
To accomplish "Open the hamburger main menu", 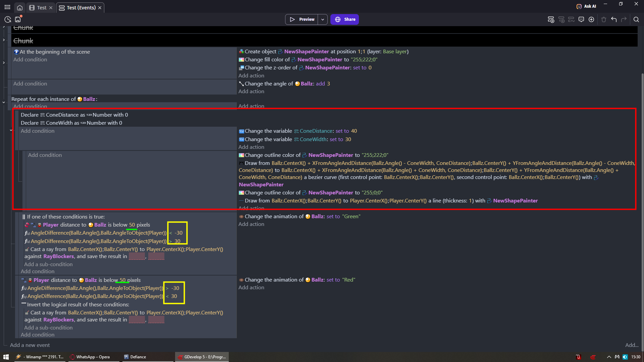I will 7,7.
